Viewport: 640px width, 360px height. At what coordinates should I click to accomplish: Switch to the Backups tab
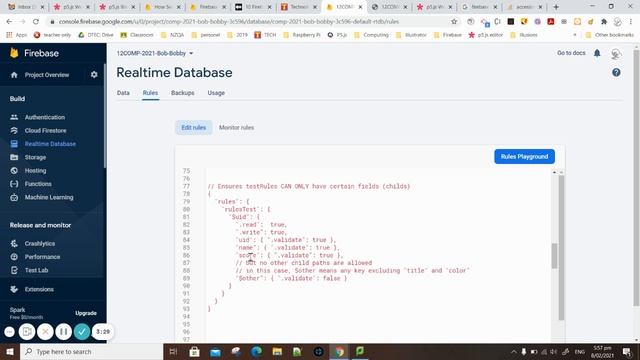point(182,93)
